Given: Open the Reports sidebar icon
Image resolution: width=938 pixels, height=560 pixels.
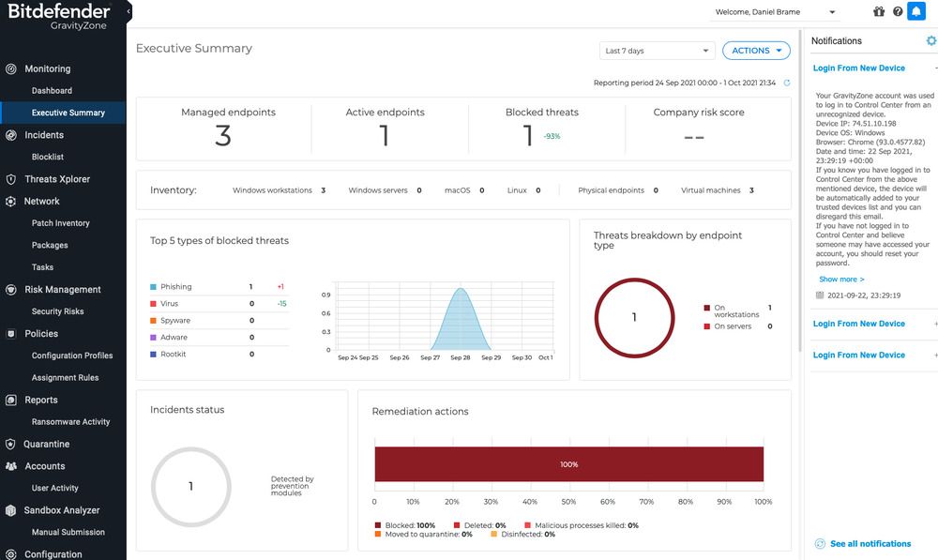Looking at the screenshot, I should [9, 399].
